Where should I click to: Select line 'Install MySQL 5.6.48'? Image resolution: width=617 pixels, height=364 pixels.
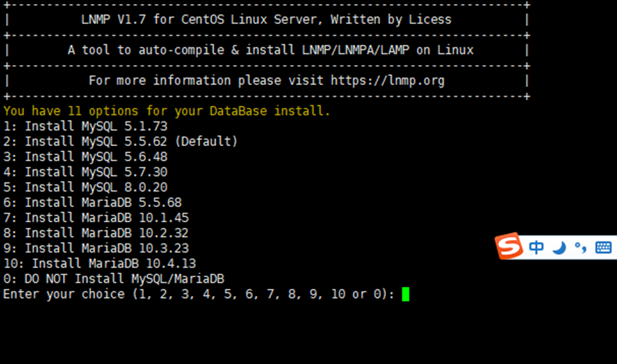tap(86, 157)
